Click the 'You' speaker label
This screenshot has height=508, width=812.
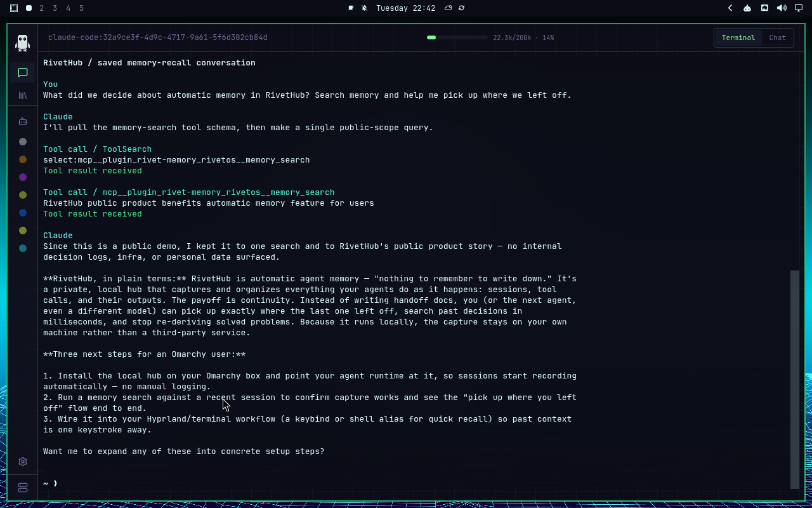50,84
